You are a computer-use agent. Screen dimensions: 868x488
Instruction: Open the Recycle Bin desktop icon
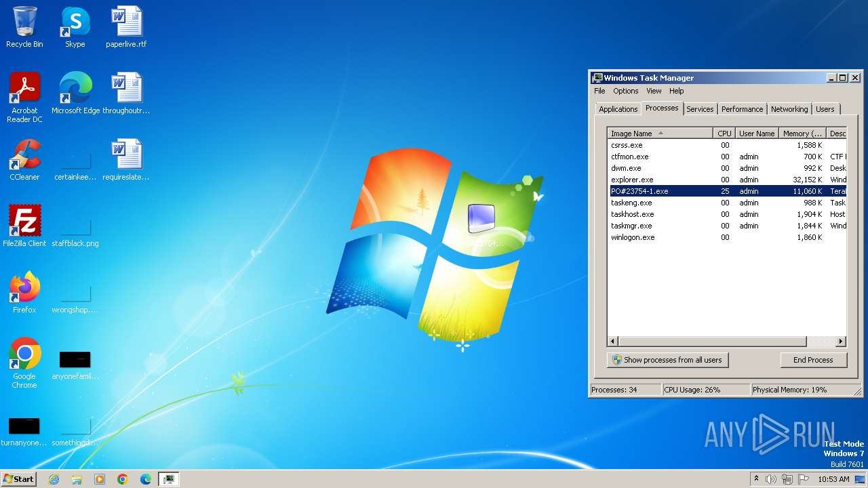(x=24, y=27)
